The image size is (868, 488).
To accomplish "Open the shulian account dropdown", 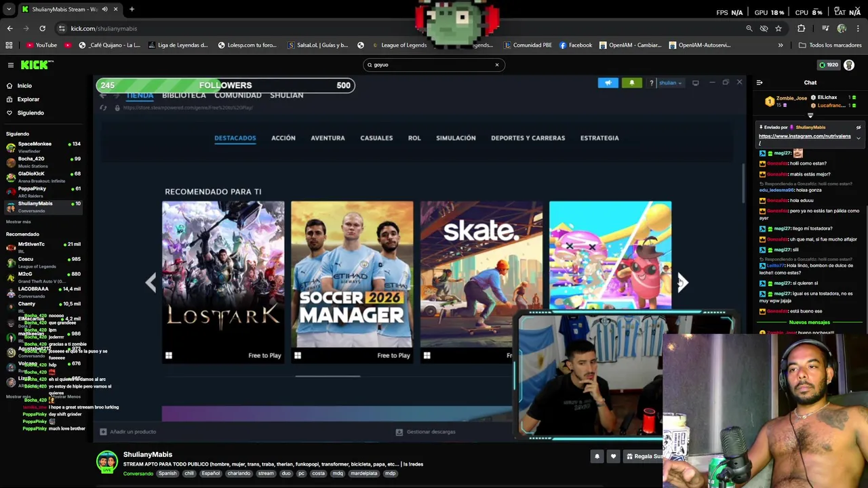I will click(x=669, y=83).
